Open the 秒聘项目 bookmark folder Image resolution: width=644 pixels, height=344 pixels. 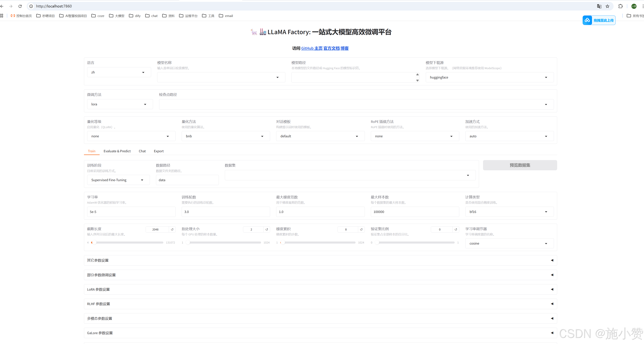point(46,16)
